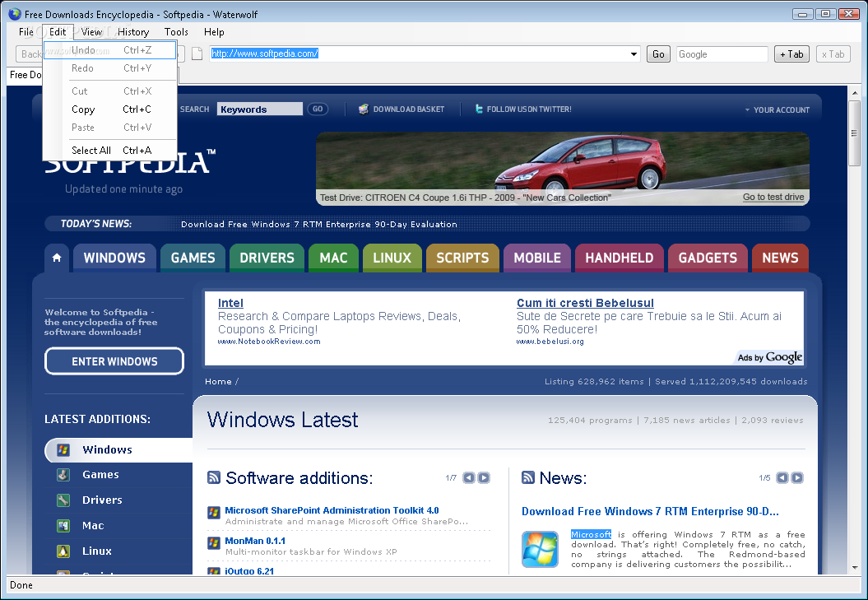Open the GAMES category tab
The width and height of the screenshot is (868, 600).
point(193,258)
